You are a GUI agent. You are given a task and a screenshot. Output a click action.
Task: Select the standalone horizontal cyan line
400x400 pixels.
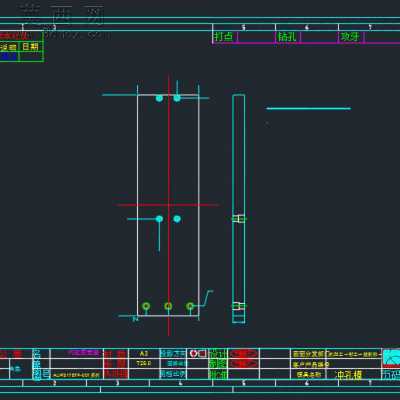[309, 108]
